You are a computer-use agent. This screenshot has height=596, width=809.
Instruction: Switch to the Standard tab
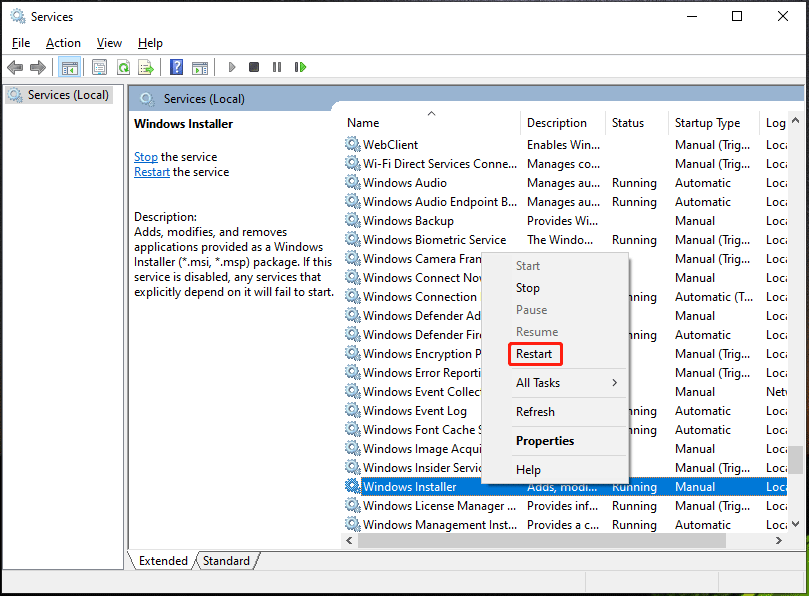pos(226,561)
